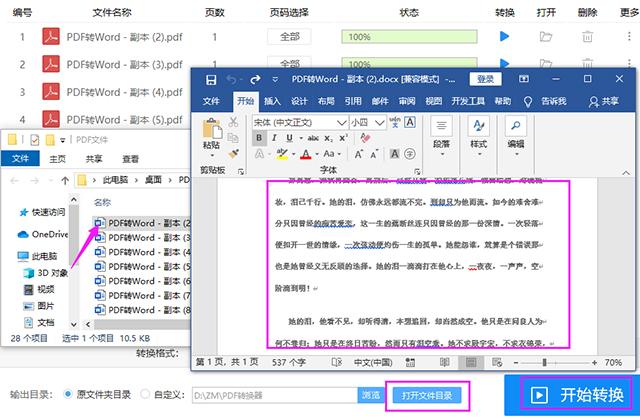The image size is (640, 420).
Task: Switch to the 设计 ribbon tab
Action: pyautogui.click(x=299, y=101)
